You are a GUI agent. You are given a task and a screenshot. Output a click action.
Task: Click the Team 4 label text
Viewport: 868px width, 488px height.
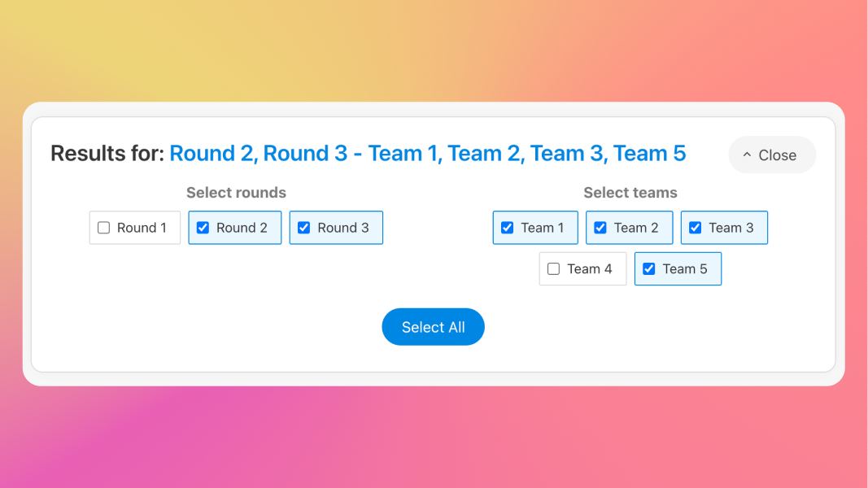click(x=590, y=269)
